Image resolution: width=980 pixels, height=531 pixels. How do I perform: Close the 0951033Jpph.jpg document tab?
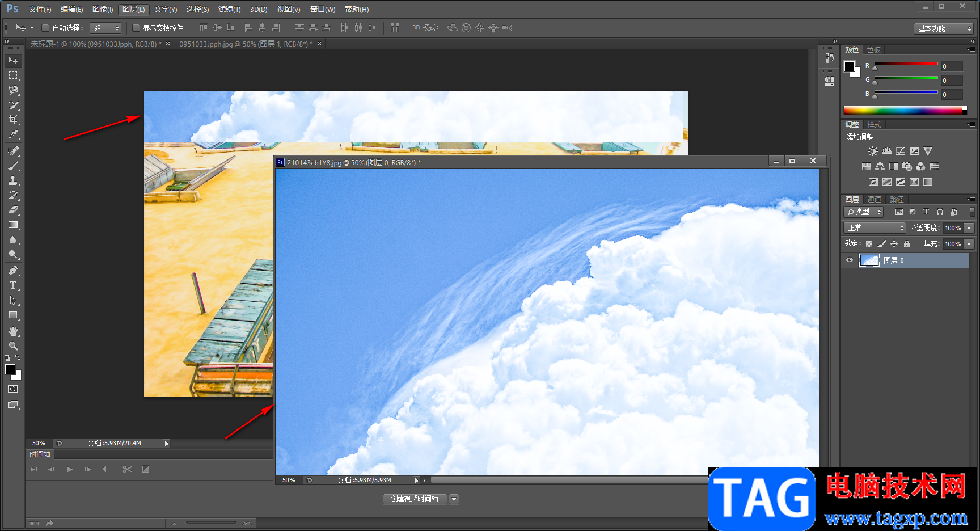(x=319, y=44)
